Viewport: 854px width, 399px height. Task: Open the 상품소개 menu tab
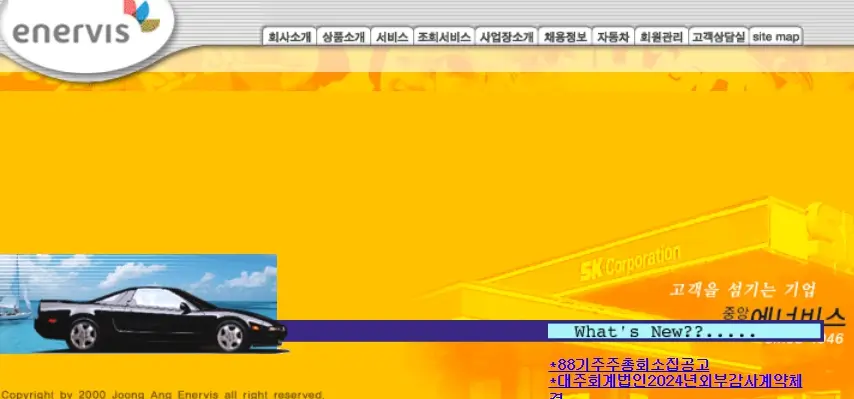pos(344,36)
